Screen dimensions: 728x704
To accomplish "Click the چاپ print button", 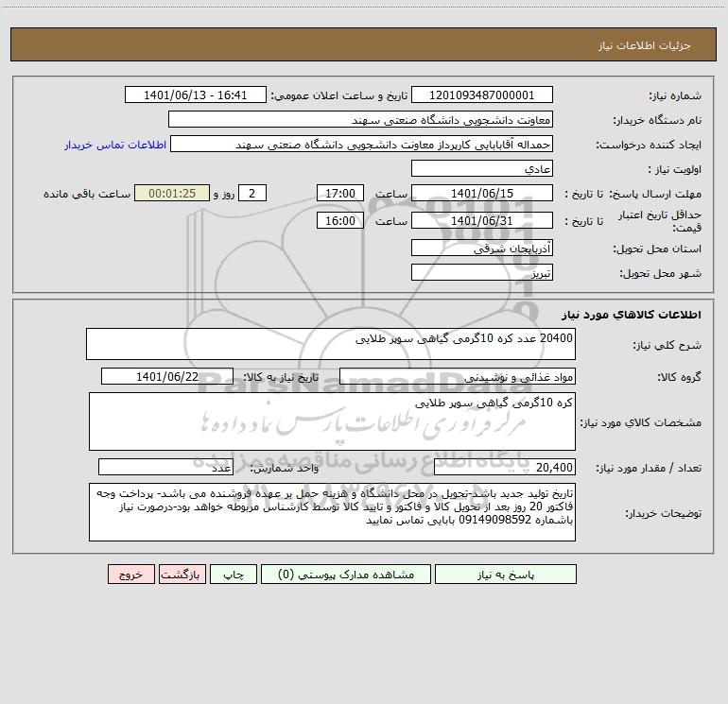I will [234, 575].
